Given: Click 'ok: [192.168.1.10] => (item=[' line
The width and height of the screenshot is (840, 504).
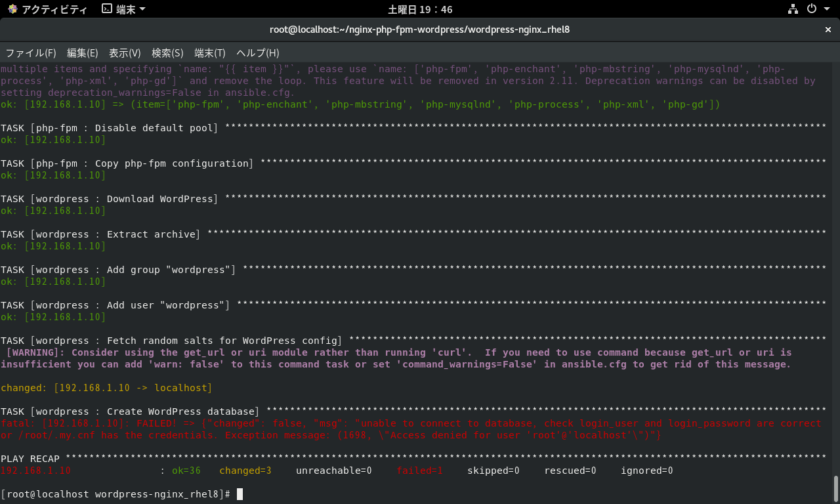Looking at the screenshot, I should 361,104.
